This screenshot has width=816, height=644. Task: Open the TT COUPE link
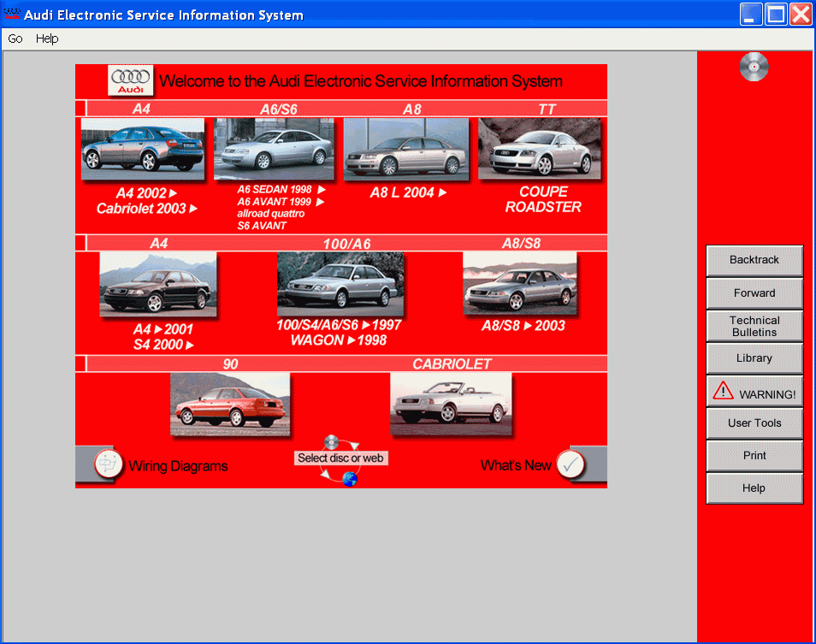(543, 192)
